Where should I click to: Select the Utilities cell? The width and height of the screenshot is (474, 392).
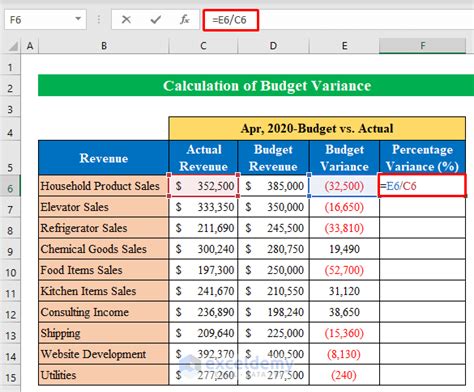pyautogui.click(x=104, y=375)
